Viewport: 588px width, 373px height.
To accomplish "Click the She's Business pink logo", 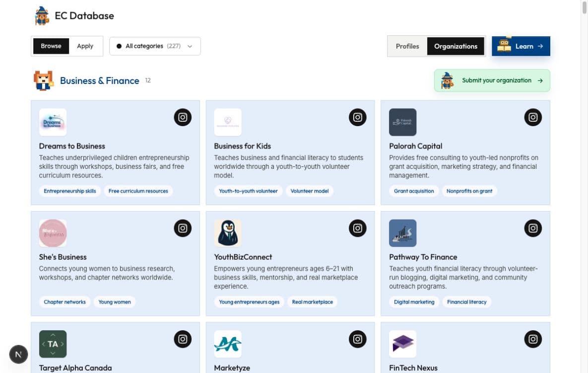I will point(53,233).
